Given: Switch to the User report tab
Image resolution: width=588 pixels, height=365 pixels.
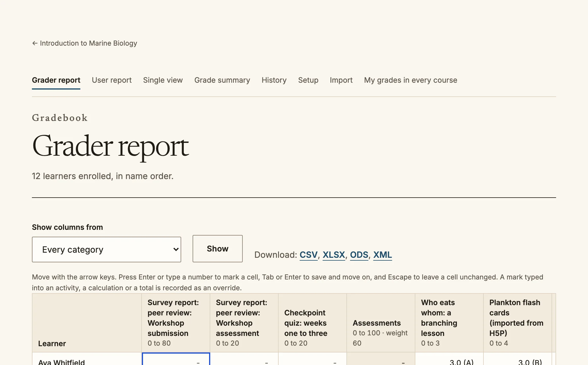Looking at the screenshot, I should [112, 80].
